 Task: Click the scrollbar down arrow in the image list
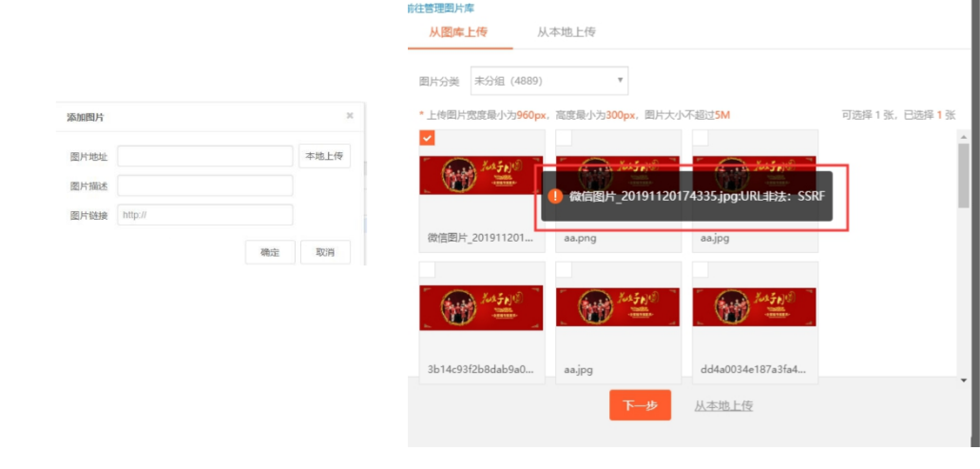(963, 380)
